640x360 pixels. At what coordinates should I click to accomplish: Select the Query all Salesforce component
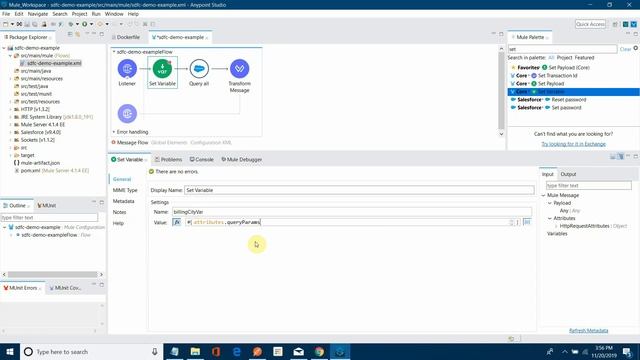(199, 69)
